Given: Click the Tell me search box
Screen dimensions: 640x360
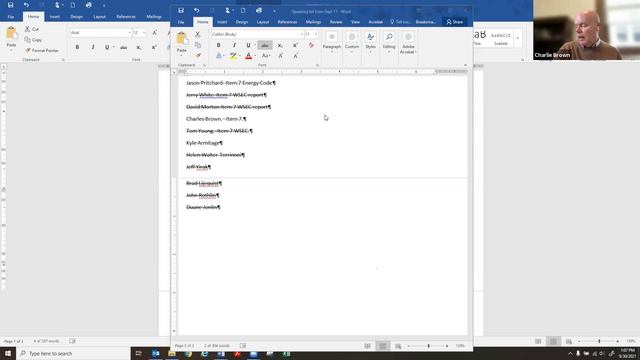Looking at the screenshot, I should [x=400, y=22].
